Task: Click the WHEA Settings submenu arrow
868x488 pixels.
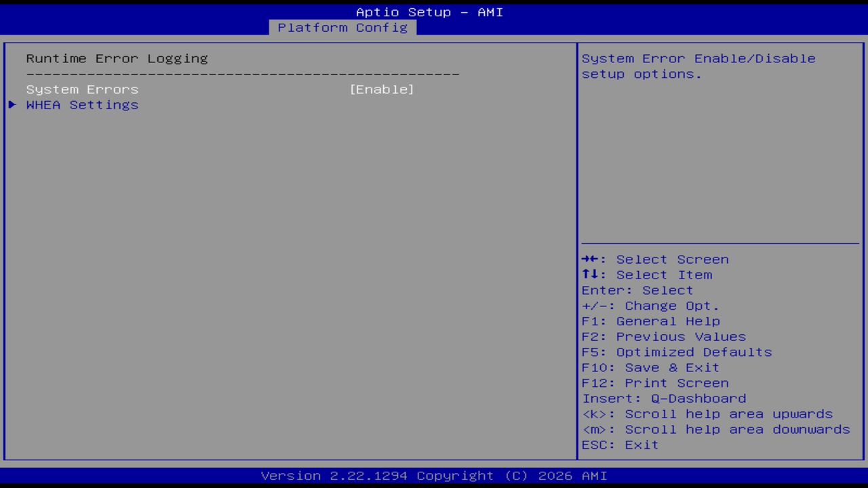Action: [12, 104]
